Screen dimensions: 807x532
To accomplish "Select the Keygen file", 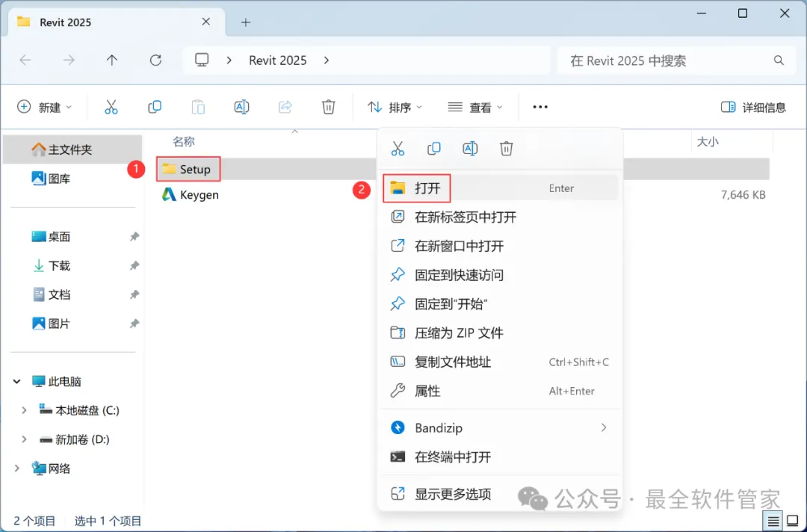I will click(191, 194).
